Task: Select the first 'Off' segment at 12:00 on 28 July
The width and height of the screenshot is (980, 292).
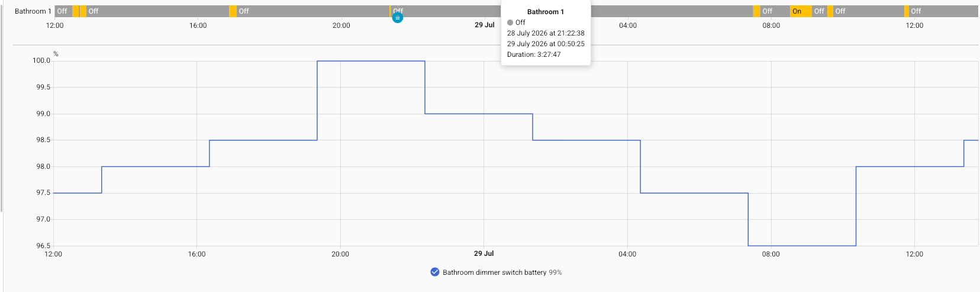Action: (x=64, y=11)
